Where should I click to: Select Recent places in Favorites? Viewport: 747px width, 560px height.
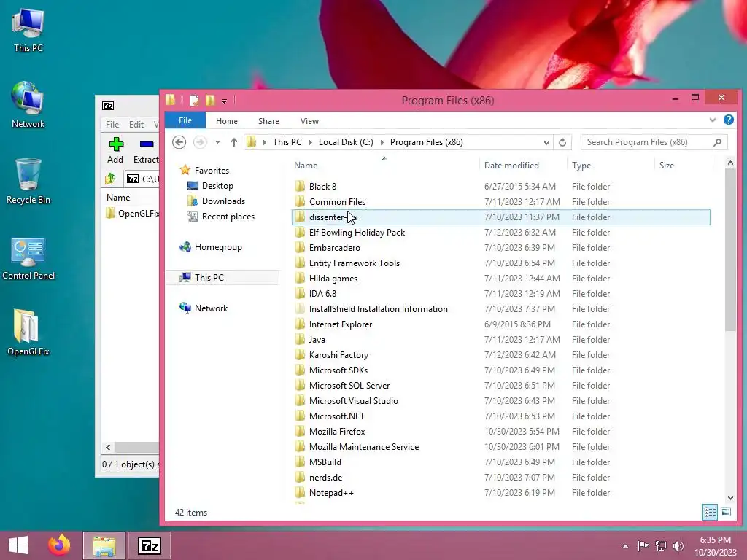pyautogui.click(x=228, y=216)
